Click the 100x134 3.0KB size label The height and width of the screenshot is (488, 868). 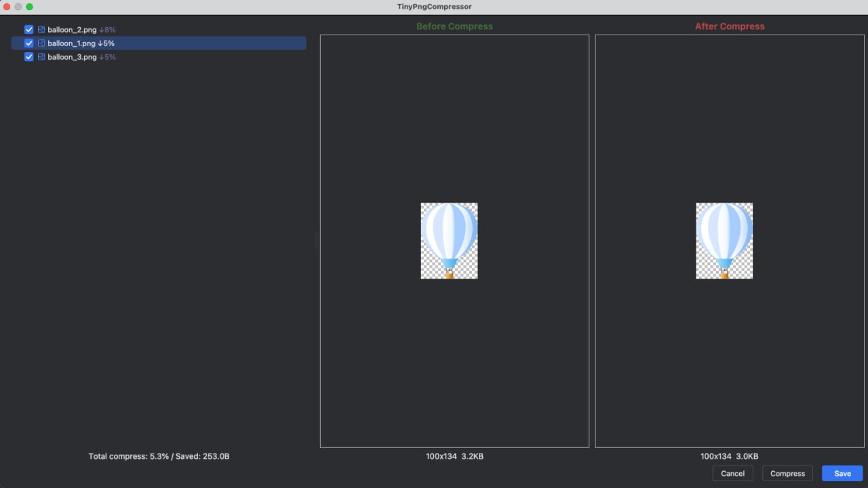(x=729, y=457)
